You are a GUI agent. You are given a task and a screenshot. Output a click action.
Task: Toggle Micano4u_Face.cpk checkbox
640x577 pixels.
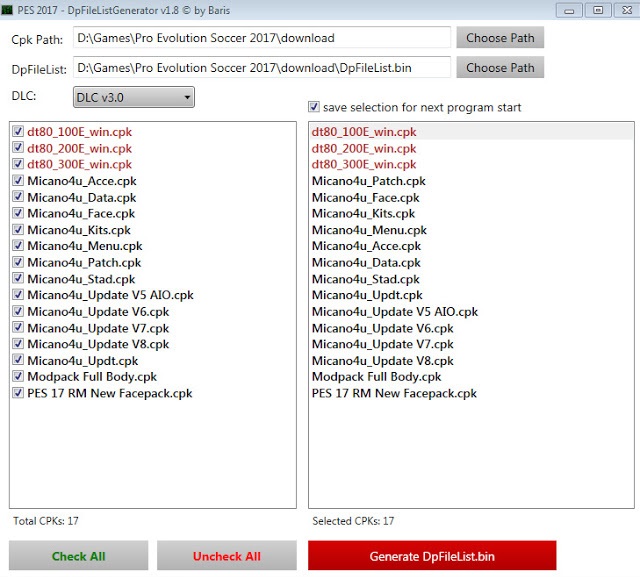tap(18, 213)
